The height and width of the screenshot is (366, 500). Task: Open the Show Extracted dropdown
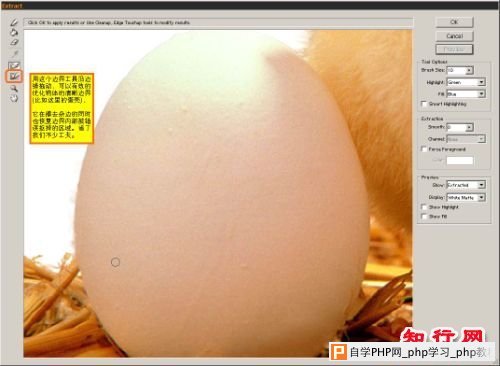click(x=466, y=185)
